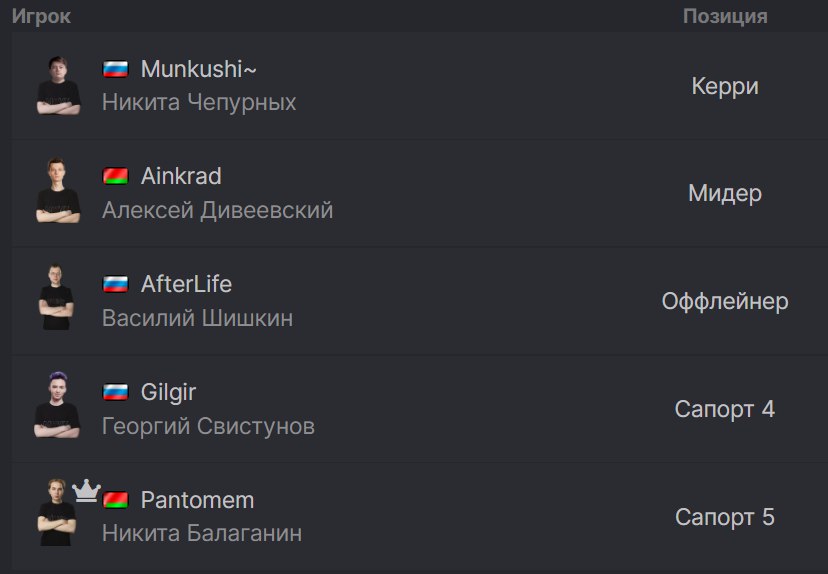Open the Pantomem nickname link
The width and height of the screenshot is (828, 574).
click(197, 500)
